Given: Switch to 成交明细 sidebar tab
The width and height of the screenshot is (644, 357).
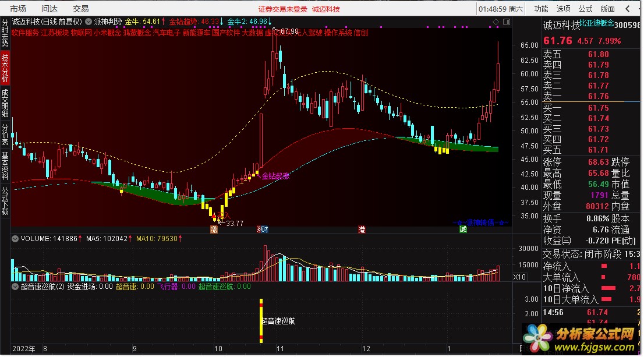Looking at the screenshot, I should click(x=5, y=102).
